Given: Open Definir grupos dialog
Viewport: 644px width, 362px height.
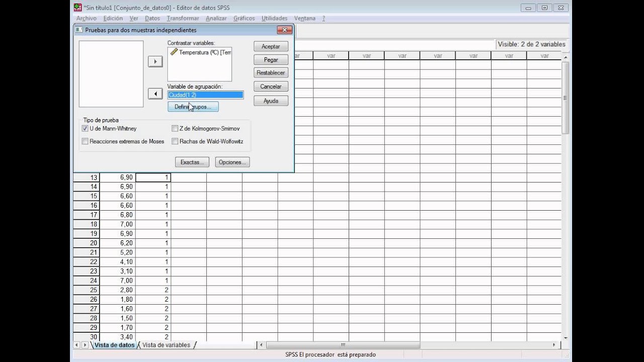Looking at the screenshot, I should (193, 107).
